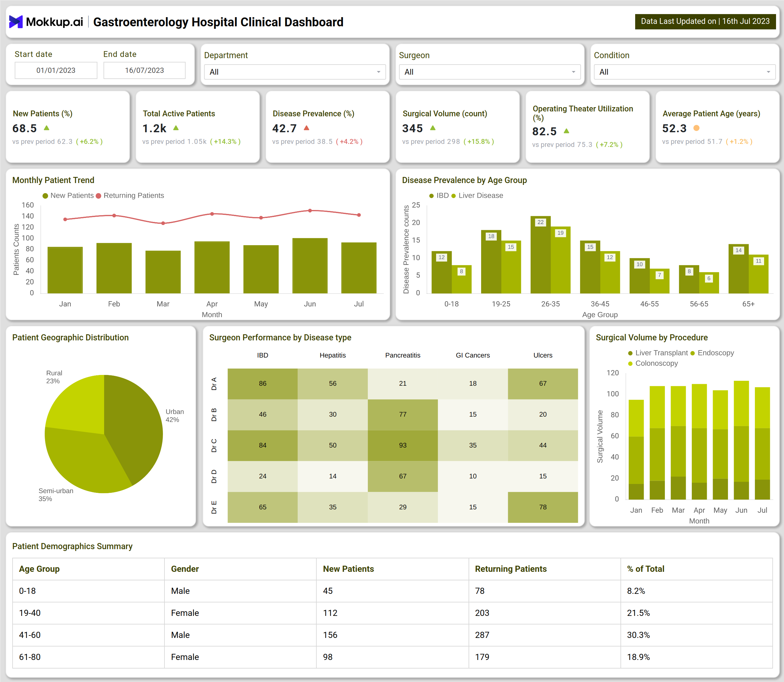Toggle the Liver Transplant legend entry
784x682 pixels.
point(658,353)
